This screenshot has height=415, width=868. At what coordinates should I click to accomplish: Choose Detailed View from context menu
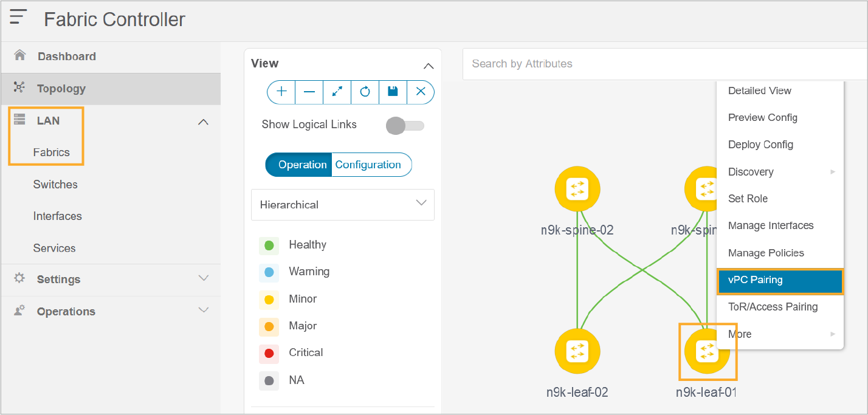[x=780, y=91]
